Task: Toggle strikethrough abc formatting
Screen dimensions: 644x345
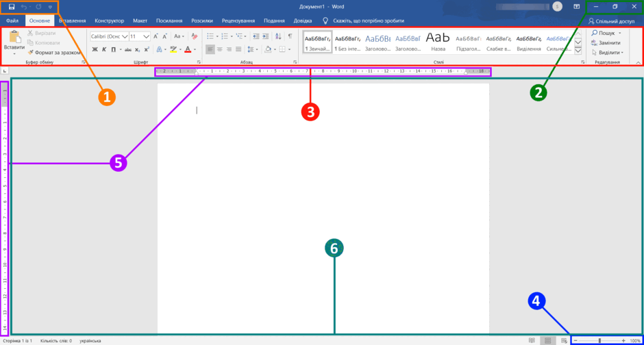Action: tap(128, 50)
